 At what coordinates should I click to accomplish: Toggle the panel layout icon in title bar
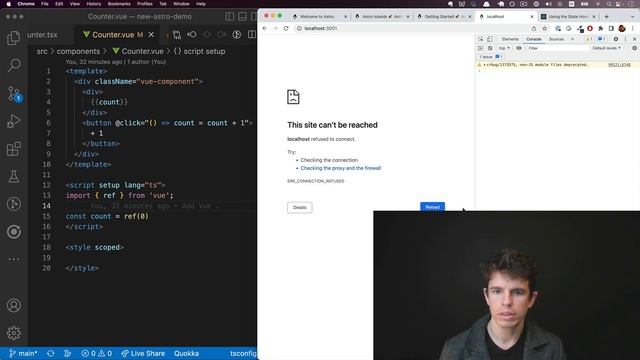coord(242,16)
